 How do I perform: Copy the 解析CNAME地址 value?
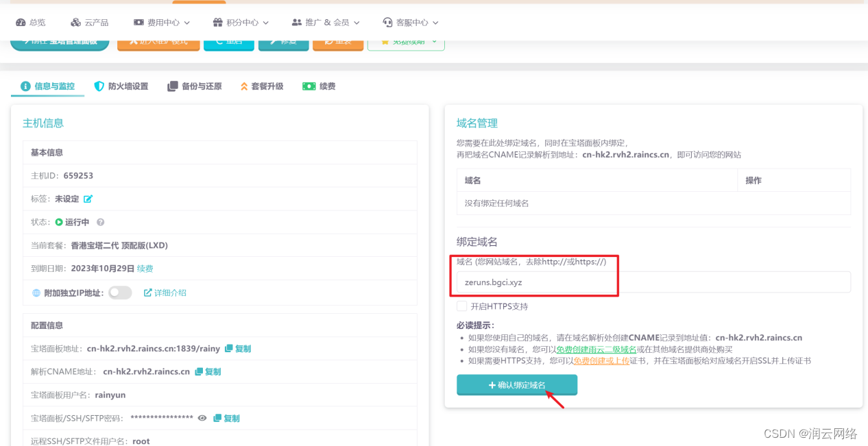pyautogui.click(x=208, y=372)
